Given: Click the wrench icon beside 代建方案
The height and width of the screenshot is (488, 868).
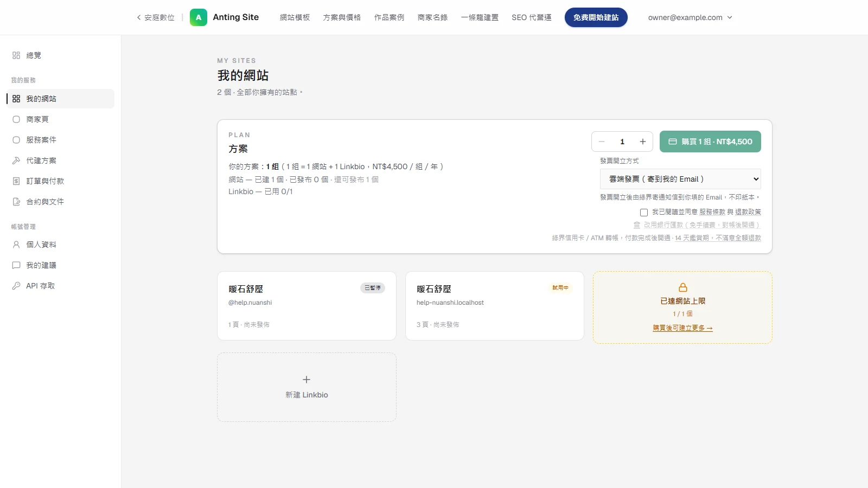Looking at the screenshot, I should point(16,160).
